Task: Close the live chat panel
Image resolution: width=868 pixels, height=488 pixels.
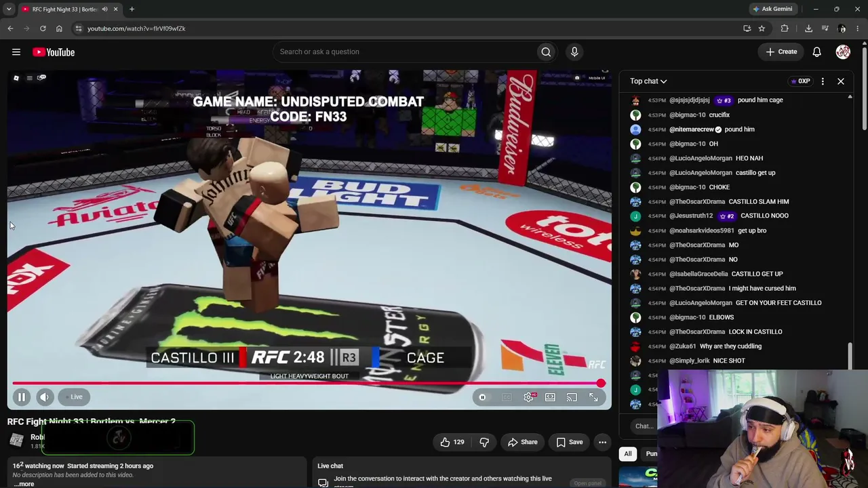Action: 841,81
